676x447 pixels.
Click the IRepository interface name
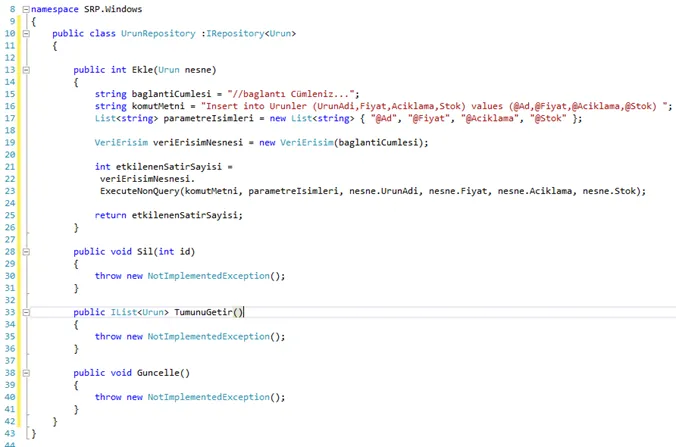(x=235, y=33)
